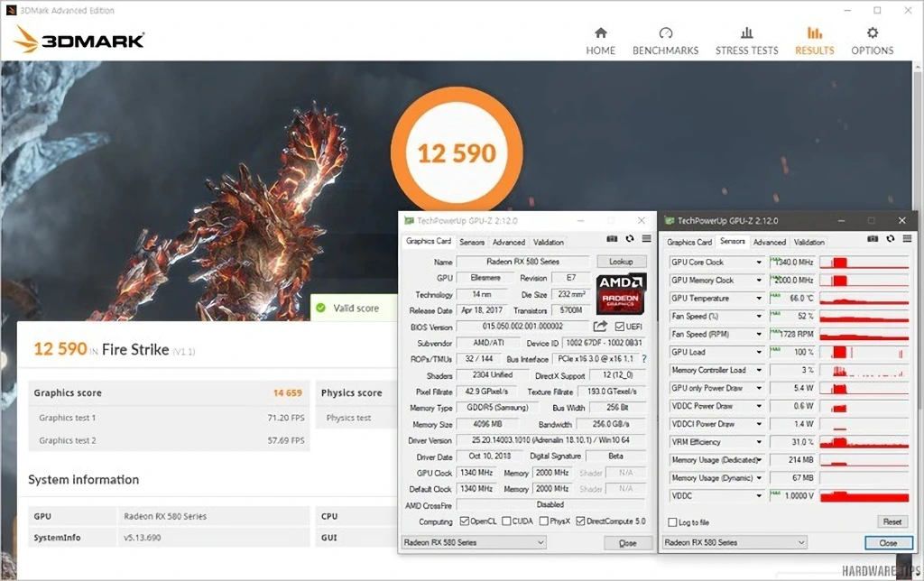Click the Name field showing Radeon RX 580 Series
Image resolution: width=924 pixels, height=581 pixels.
click(x=522, y=262)
